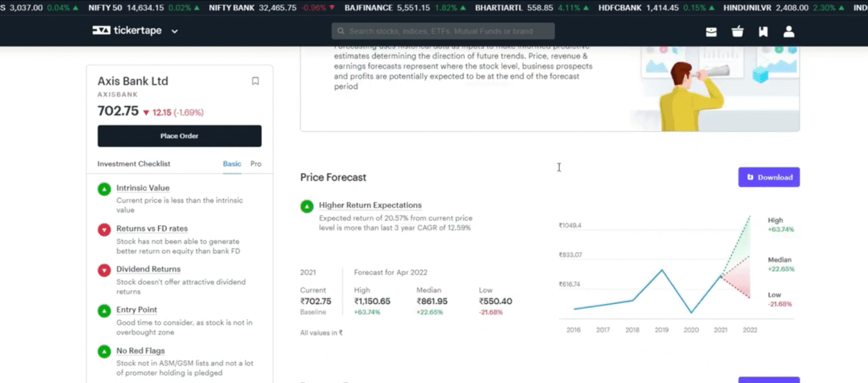Image resolution: width=868 pixels, height=383 pixels.
Task: Click the low forecast value ₹550.40
Action: pyautogui.click(x=495, y=301)
